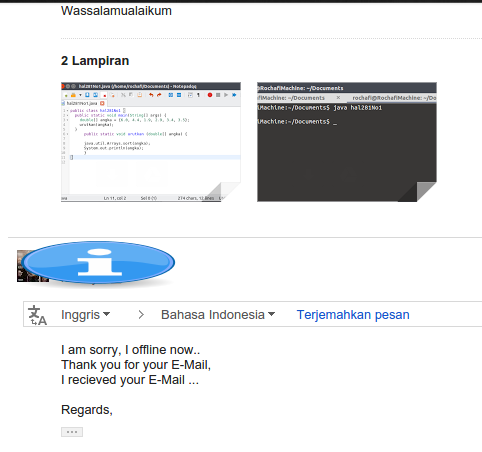Viewport: 482px width, 452px height.
Task: Click the translate icon in the translation bar
Action: coord(37,315)
